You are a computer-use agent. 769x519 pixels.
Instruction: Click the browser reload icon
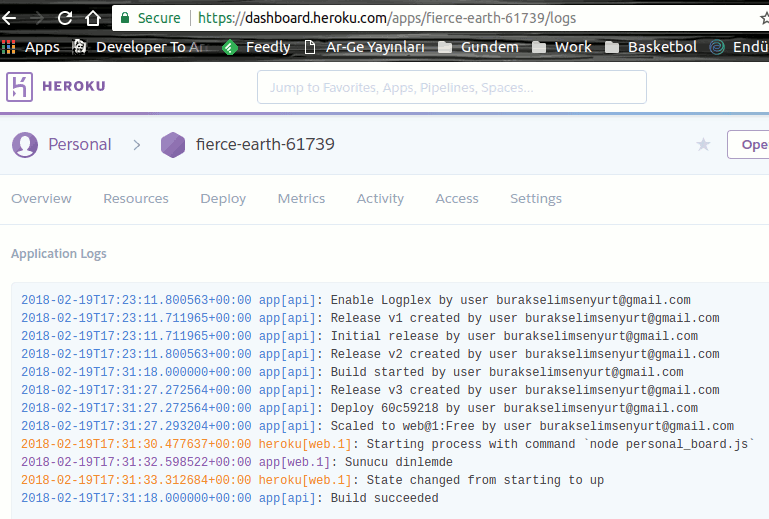tap(64, 18)
